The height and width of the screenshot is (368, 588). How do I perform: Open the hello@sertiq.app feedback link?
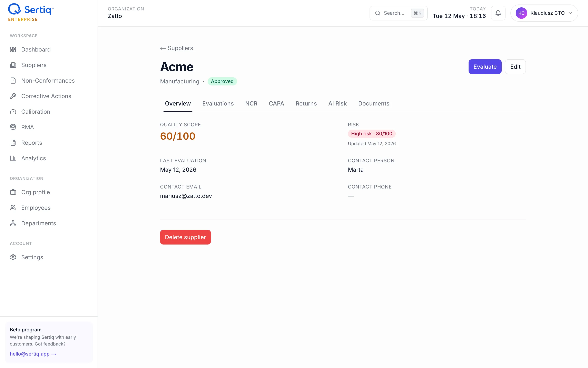(x=33, y=354)
